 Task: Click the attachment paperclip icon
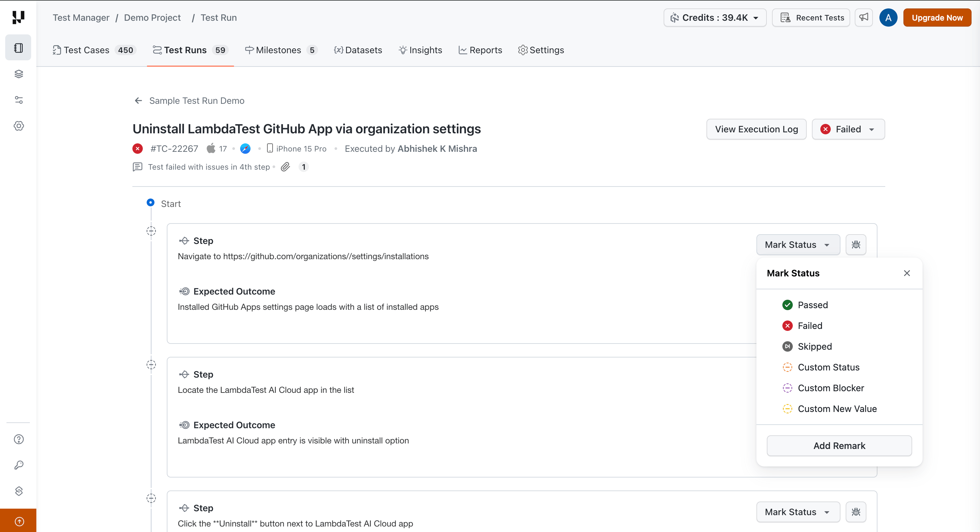click(285, 167)
